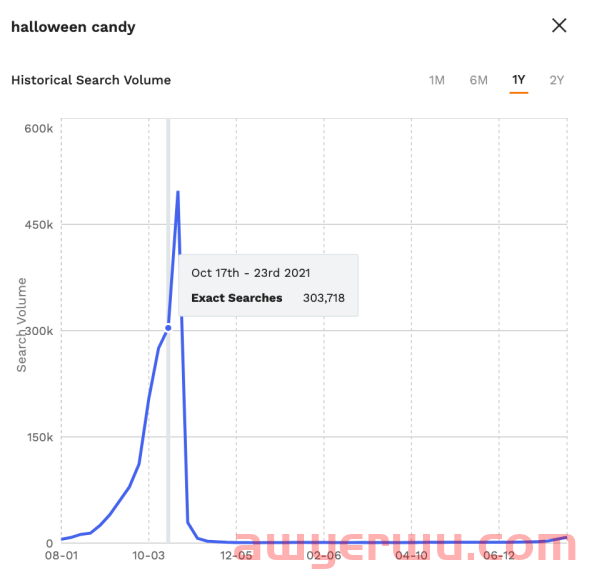This screenshot has height=580, width=594.
Task: Select the 1Y time range tab
Action: coord(519,80)
